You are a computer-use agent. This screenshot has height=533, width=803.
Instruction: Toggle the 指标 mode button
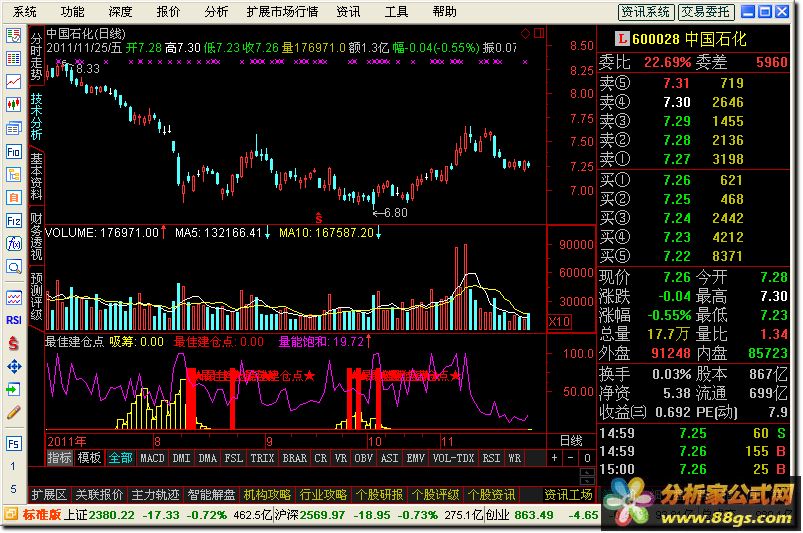pyautogui.click(x=59, y=458)
